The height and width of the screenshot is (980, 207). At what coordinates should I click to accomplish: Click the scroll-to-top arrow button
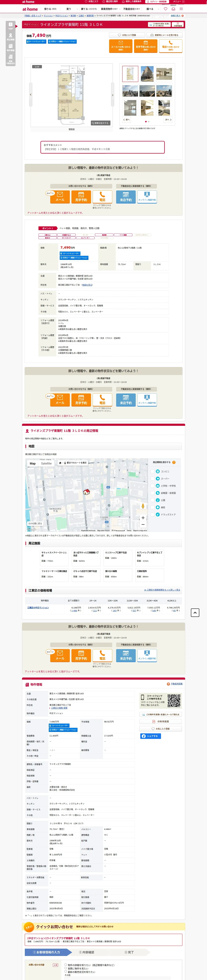click(195, 612)
